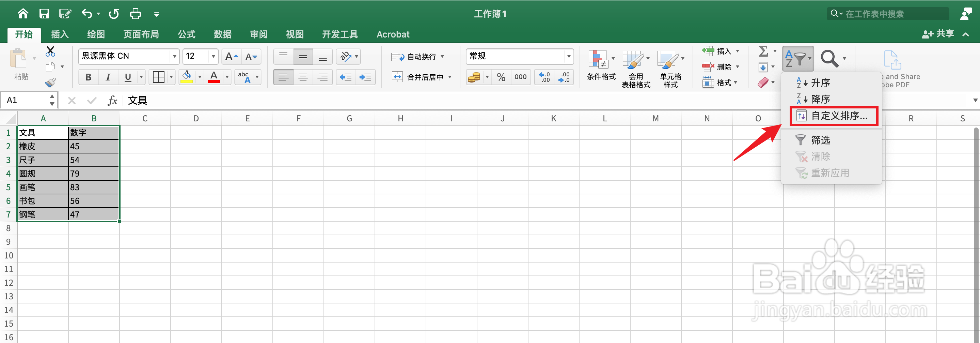Click the Save floppy disk icon
Image resolution: width=980 pixels, height=343 pixels.
(x=44, y=14)
